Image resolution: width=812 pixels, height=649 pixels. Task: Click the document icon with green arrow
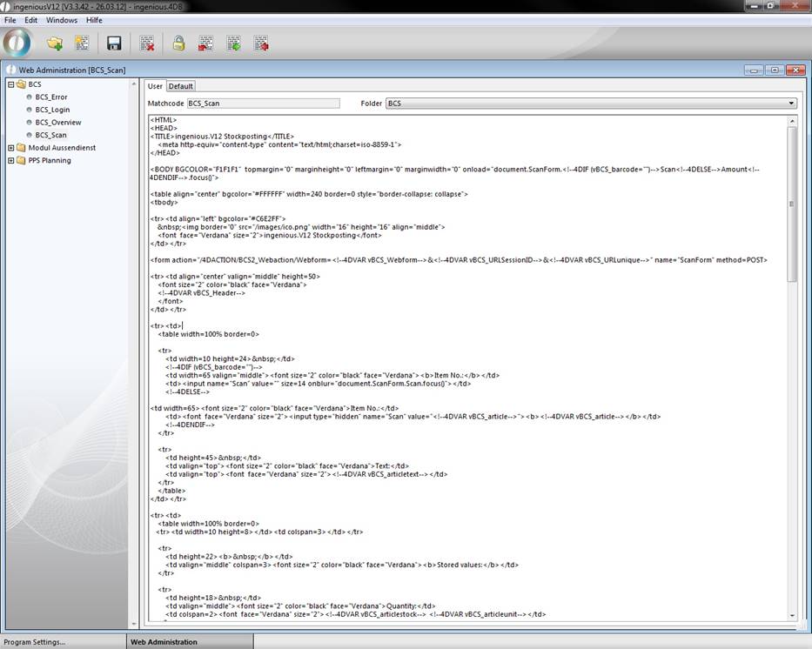(233, 43)
